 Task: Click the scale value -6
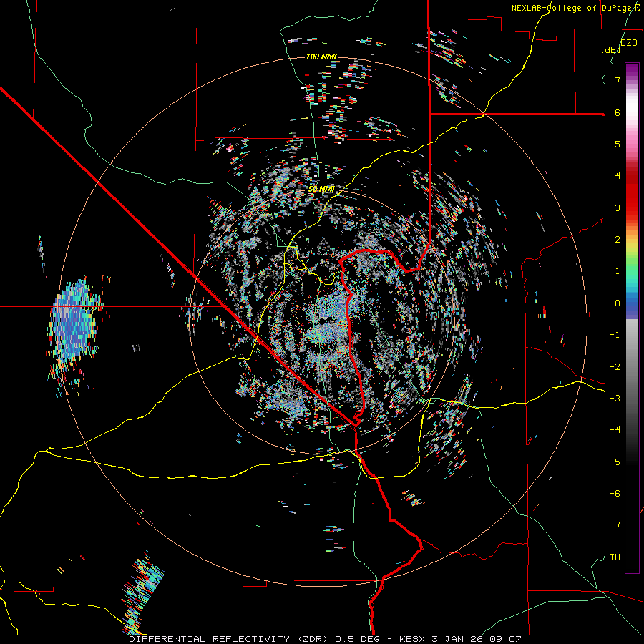[615, 493]
